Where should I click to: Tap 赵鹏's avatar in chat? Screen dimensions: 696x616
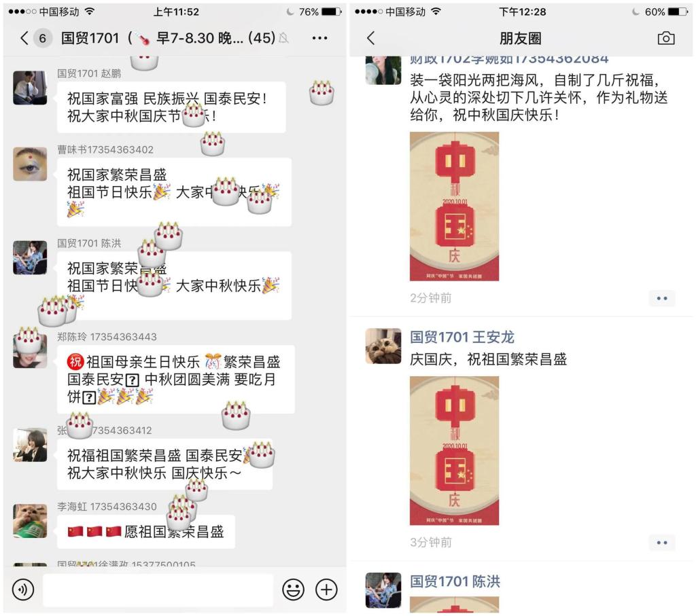tap(30, 88)
